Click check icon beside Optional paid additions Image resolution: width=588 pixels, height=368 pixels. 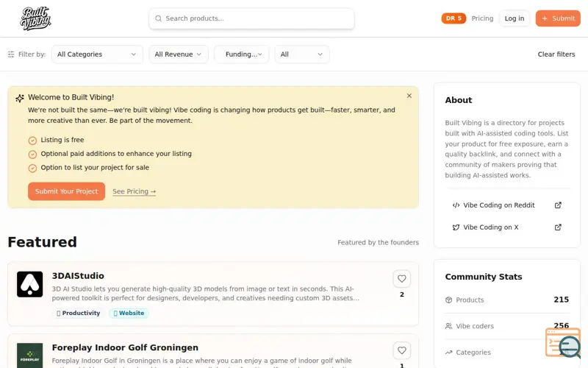click(32, 155)
